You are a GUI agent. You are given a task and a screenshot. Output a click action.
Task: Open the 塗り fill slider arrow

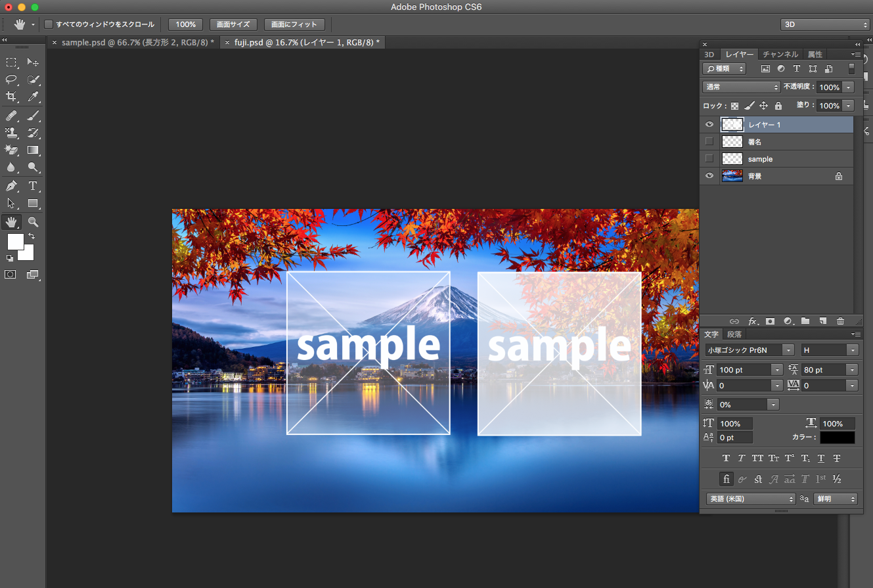coord(849,106)
